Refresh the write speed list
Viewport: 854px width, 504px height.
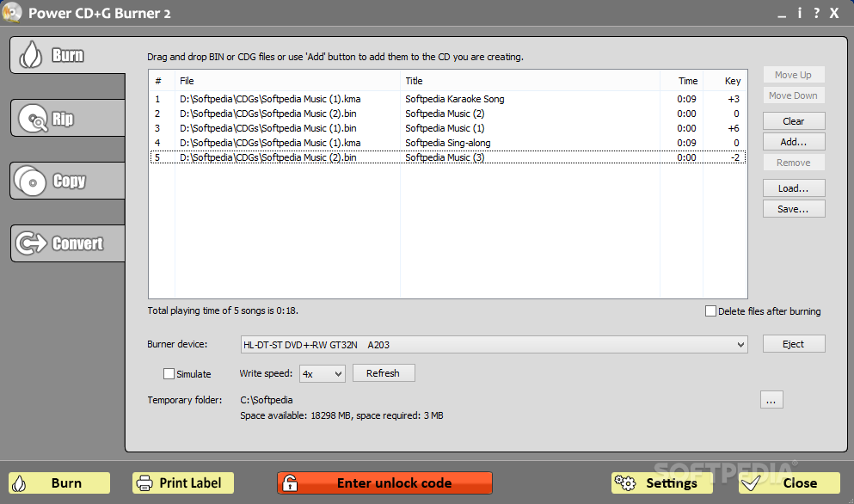[384, 373]
